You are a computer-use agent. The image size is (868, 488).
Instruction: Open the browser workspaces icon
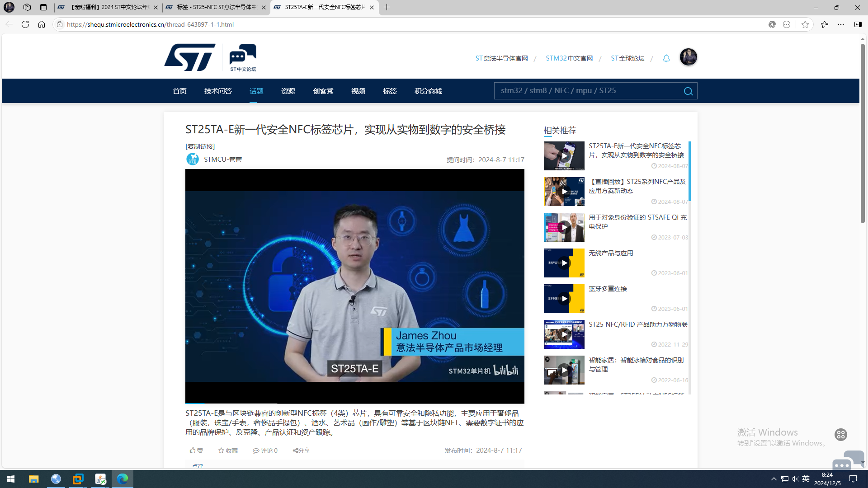(x=27, y=7)
